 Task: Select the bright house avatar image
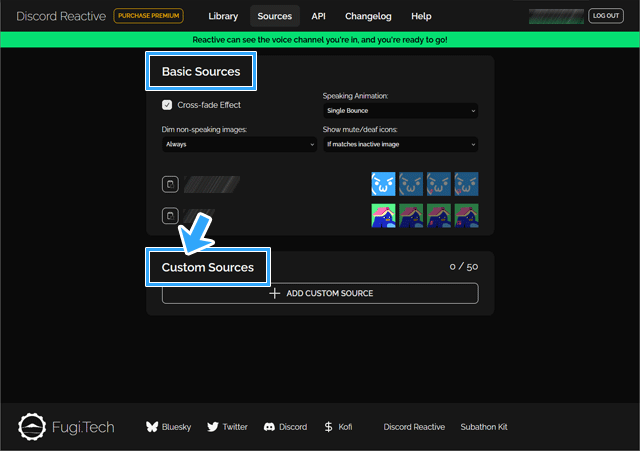(x=383, y=216)
